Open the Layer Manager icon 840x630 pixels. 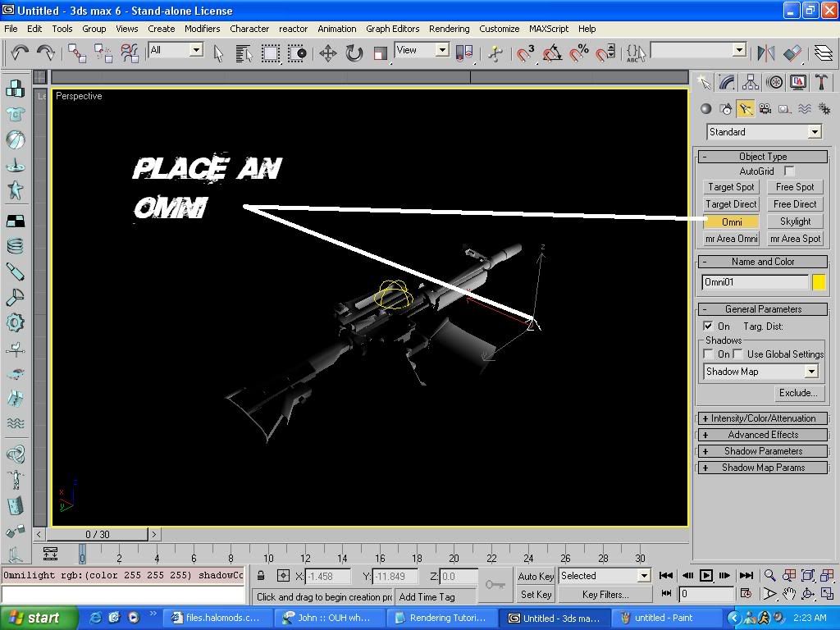pos(823,53)
